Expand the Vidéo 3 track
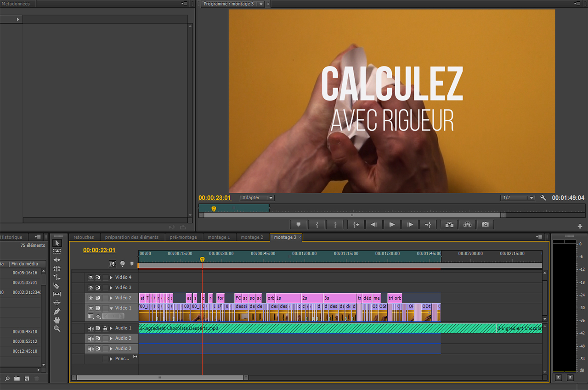 point(111,288)
